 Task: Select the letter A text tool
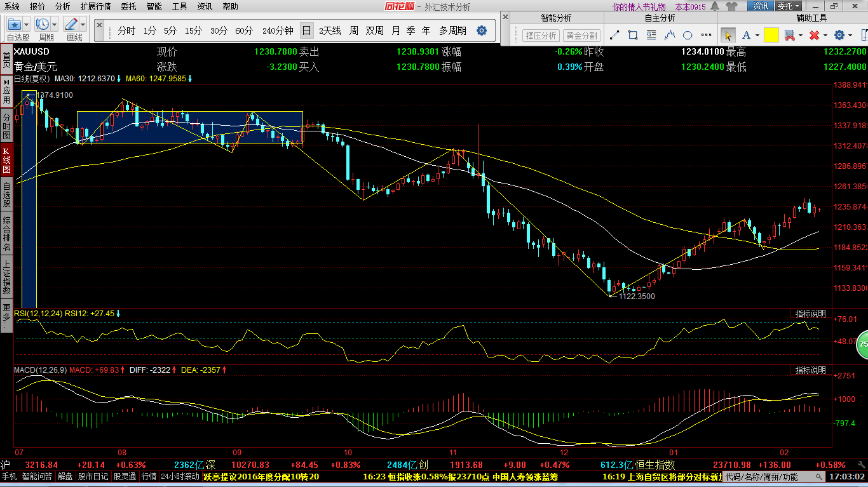click(x=746, y=35)
